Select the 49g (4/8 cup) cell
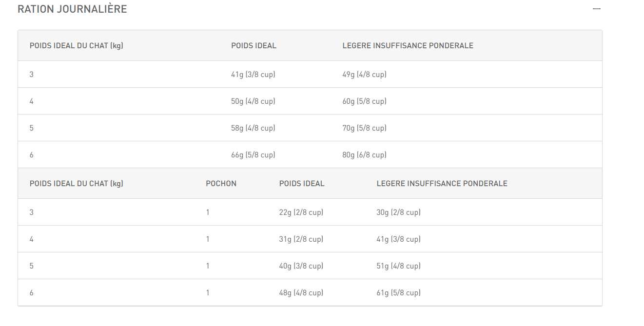The height and width of the screenshot is (326, 644). [364, 75]
